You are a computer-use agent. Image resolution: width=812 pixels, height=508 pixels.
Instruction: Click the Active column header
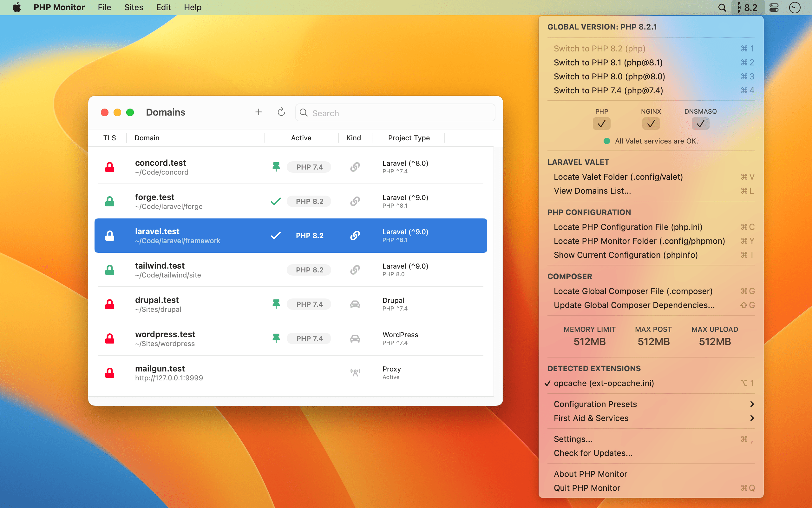coord(301,138)
